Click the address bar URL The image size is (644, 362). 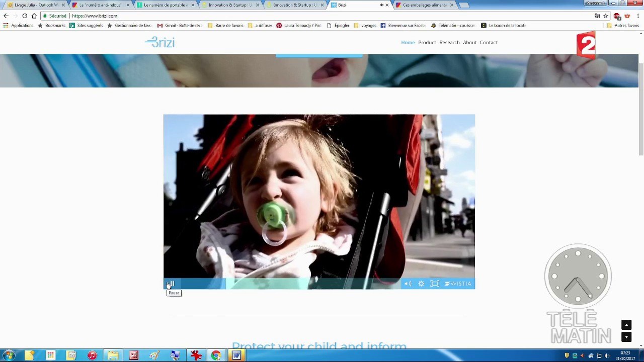point(95,16)
